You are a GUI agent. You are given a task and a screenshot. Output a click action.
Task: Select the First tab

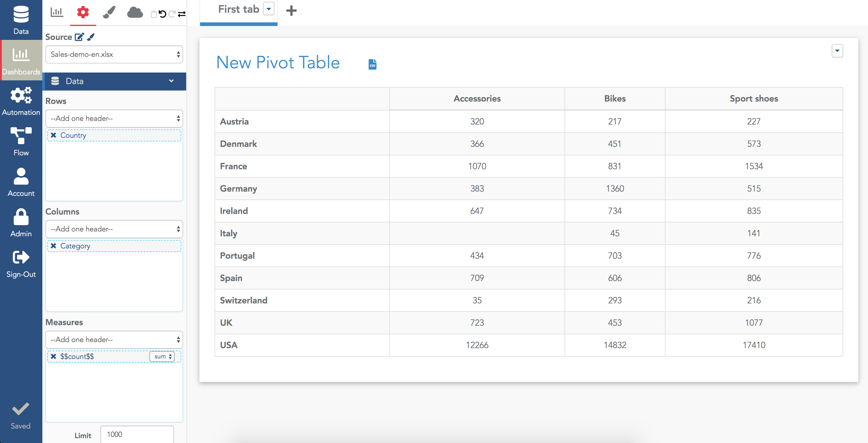pos(238,9)
